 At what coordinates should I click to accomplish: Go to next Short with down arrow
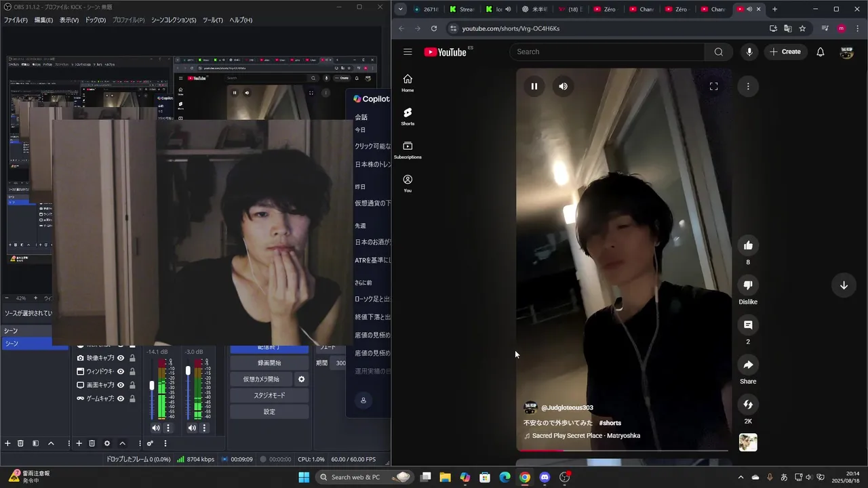click(844, 285)
